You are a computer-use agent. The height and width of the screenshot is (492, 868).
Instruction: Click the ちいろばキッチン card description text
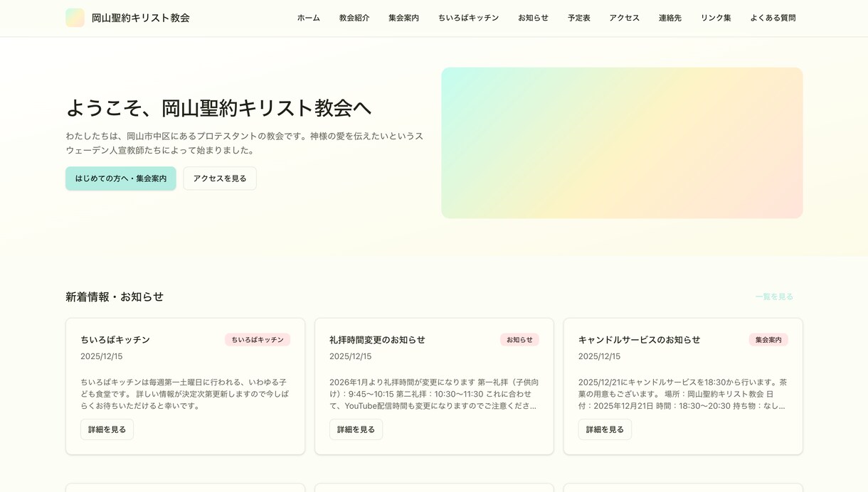click(x=185, y=394)
